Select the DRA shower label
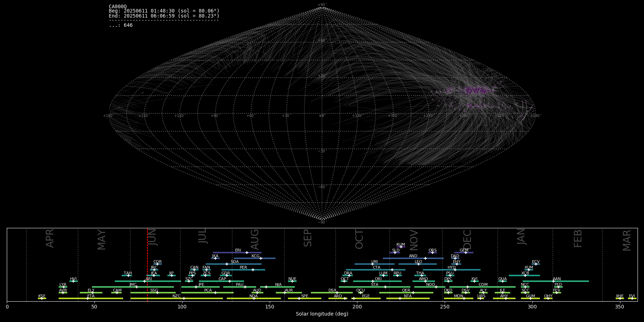Screen dimensions: 644x322 (348, 273)
